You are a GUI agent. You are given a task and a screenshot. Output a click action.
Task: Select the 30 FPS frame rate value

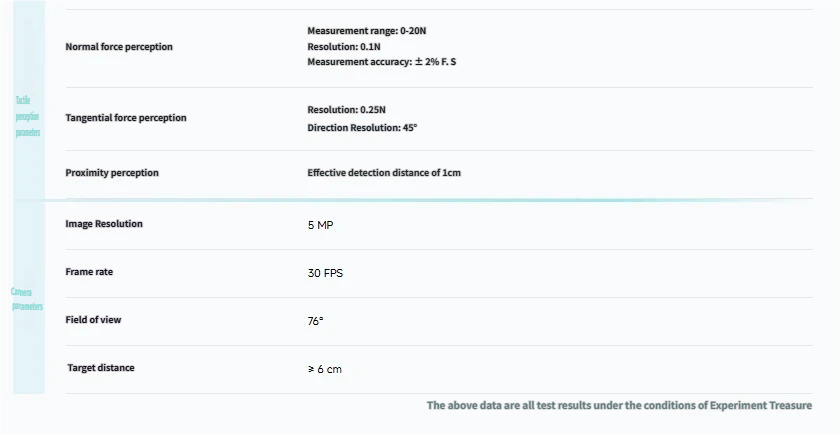325,273
